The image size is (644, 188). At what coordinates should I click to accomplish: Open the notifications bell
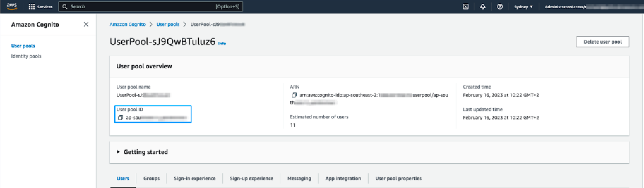[x=483, y=7]
